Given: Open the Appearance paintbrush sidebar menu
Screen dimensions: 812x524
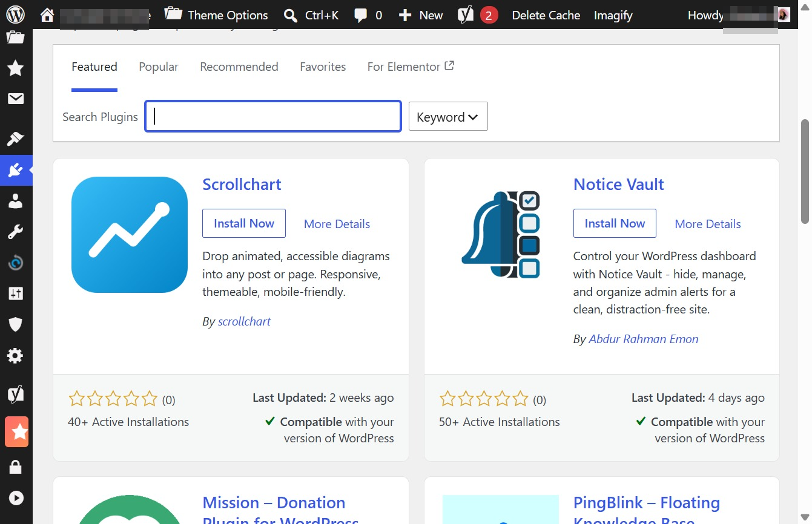Looking at the screenshot, I should (15, 139).
